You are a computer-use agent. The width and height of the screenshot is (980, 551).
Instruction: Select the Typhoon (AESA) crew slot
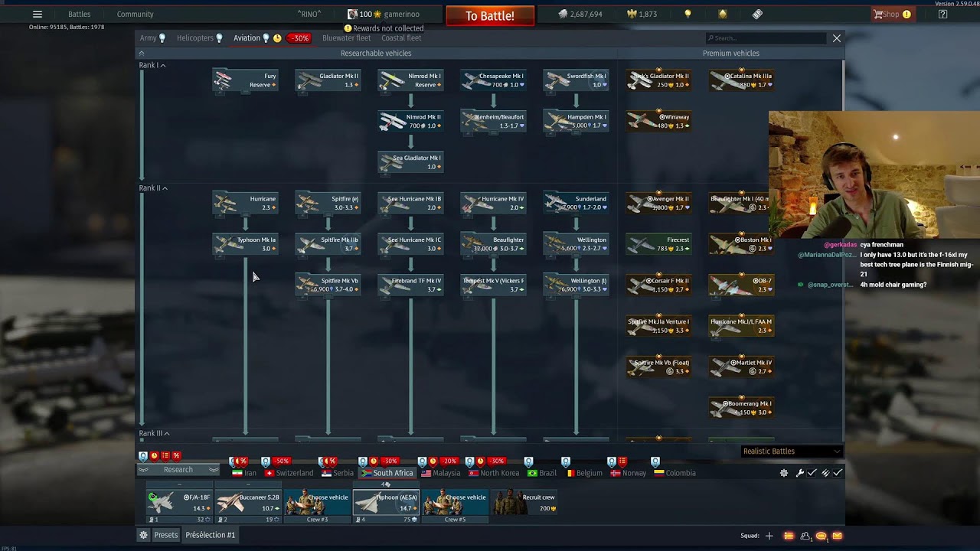[386, 503]
